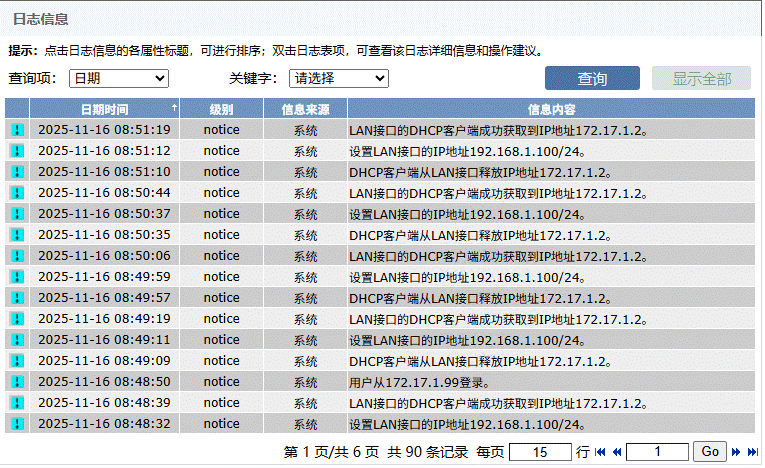This screenshot has height=468, width=765.
Task: Select timestamp 2025-11-16 08:49:57
Action: tap(104, 298)
